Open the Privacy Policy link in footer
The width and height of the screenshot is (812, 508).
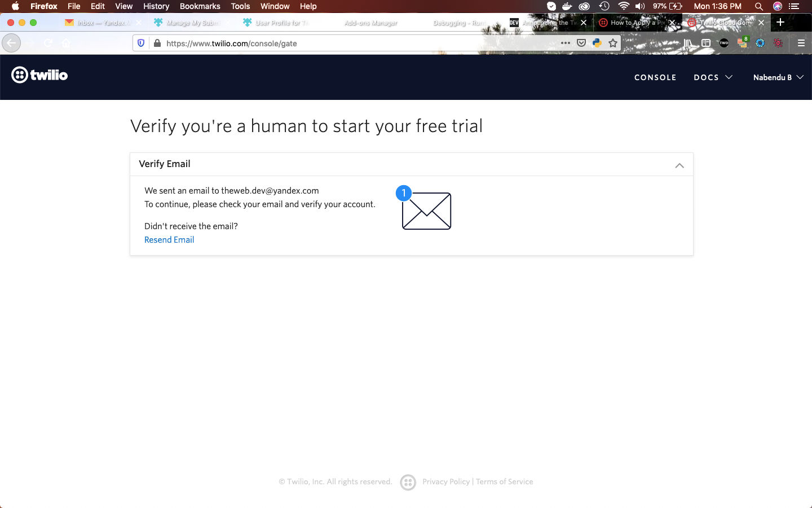point(446,481)
